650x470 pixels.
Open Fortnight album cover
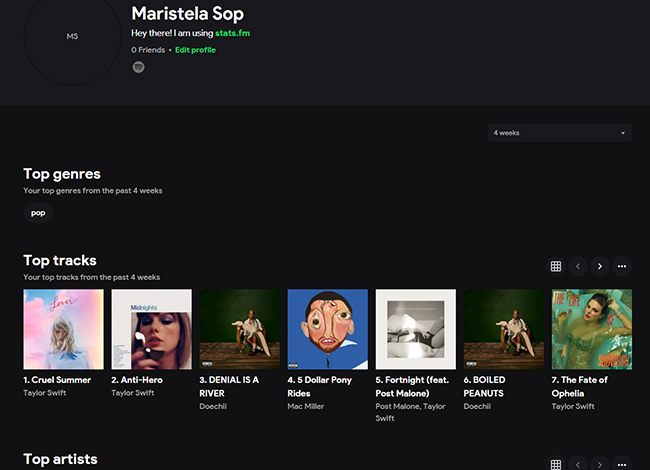pos(416,329)
